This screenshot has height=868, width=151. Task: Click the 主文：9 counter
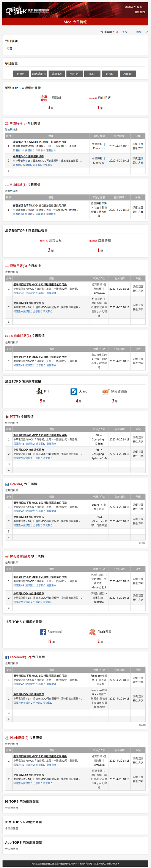pyautogui.click(x=127, y=32)
